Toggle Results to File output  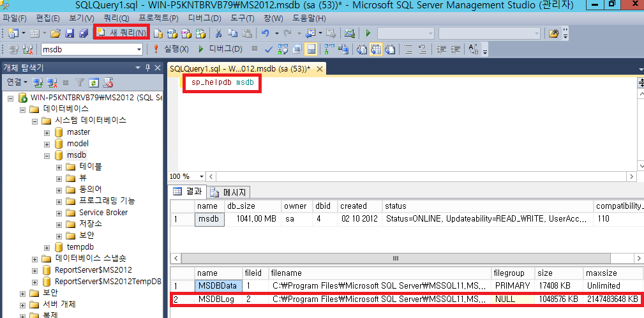point(390,49)
